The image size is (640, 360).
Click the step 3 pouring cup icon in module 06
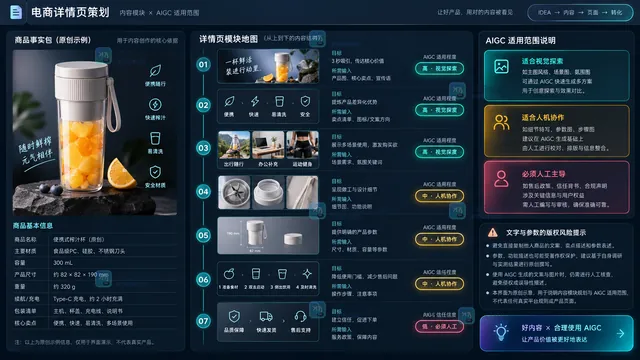(x=282, y=273)
